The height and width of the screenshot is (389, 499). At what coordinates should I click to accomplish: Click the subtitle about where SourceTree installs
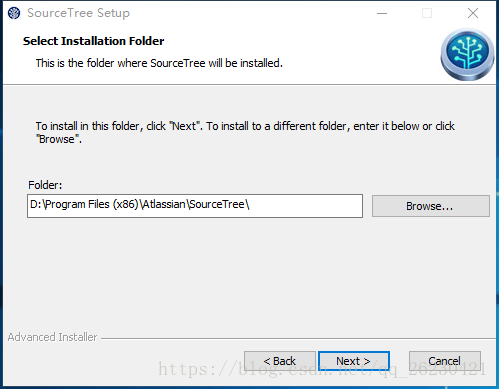tap(159, 63)
